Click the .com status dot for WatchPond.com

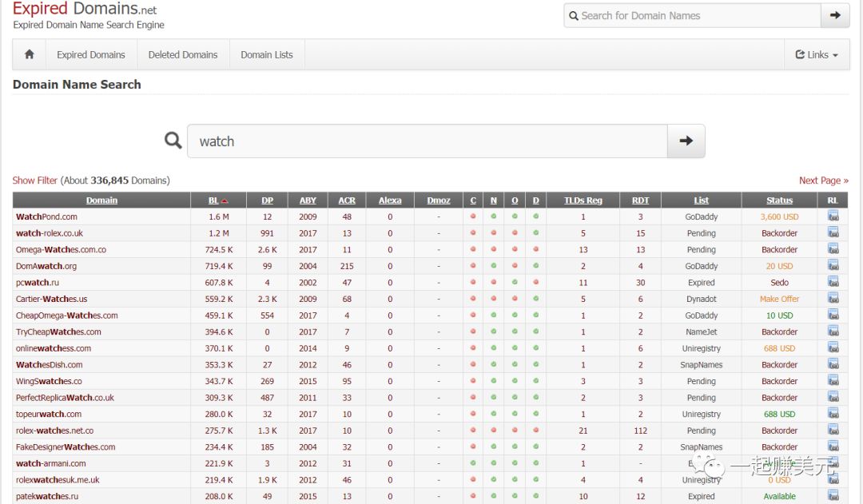(473, 216)
